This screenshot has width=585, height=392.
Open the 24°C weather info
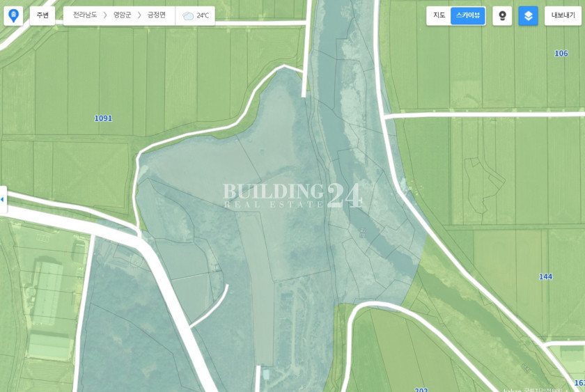tap(203, 15)
